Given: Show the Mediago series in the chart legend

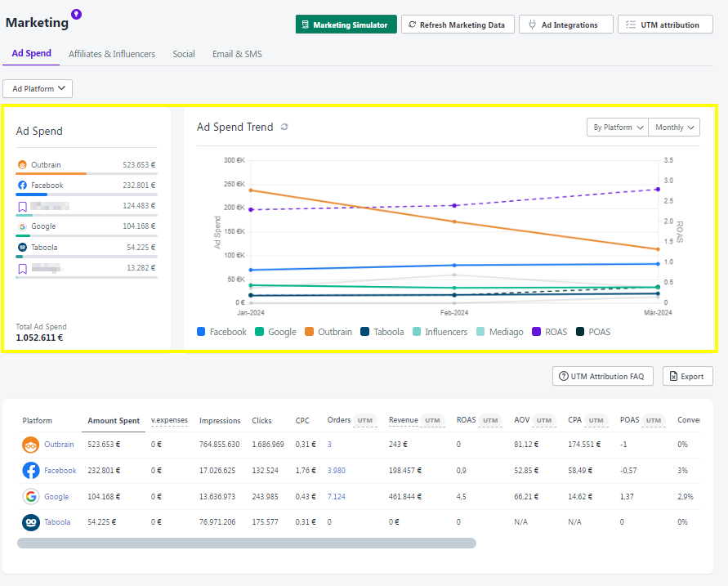Looking at the screenshot, I should tap(499, 332).
